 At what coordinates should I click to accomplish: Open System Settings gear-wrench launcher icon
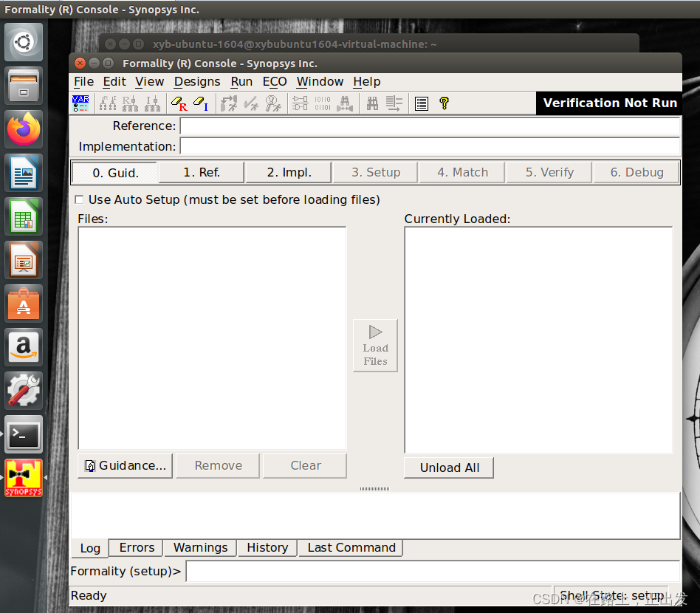pyautogui.click(x=24, y=391)
